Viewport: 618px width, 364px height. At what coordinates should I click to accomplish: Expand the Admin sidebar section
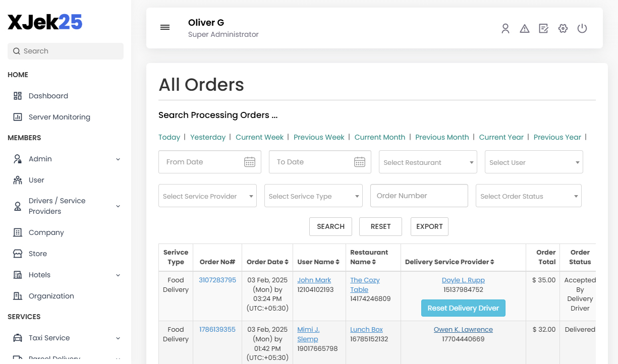tap(118, 159)
